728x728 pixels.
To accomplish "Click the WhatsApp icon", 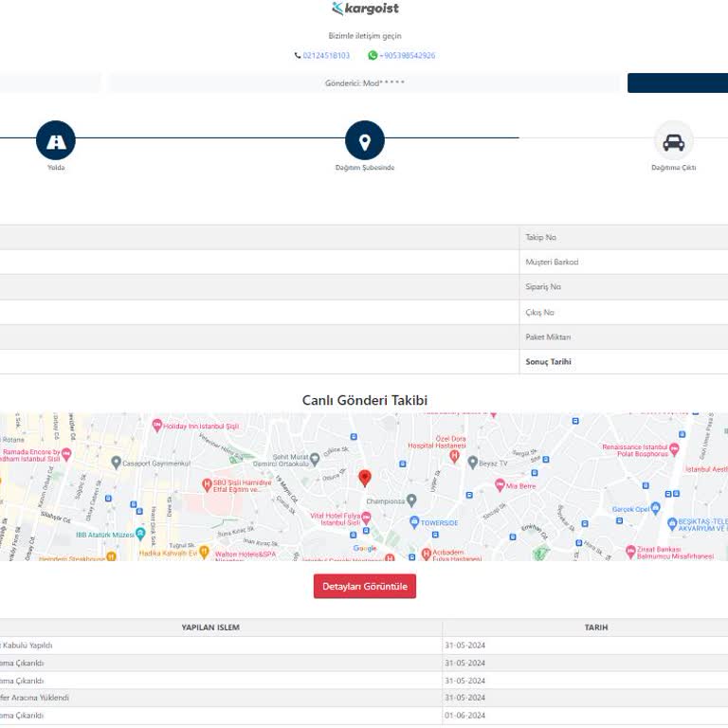I will click(x=373, y=55).
